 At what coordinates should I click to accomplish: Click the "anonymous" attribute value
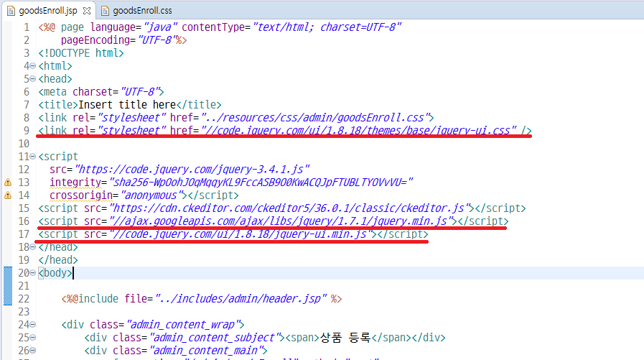coord(151,195)
